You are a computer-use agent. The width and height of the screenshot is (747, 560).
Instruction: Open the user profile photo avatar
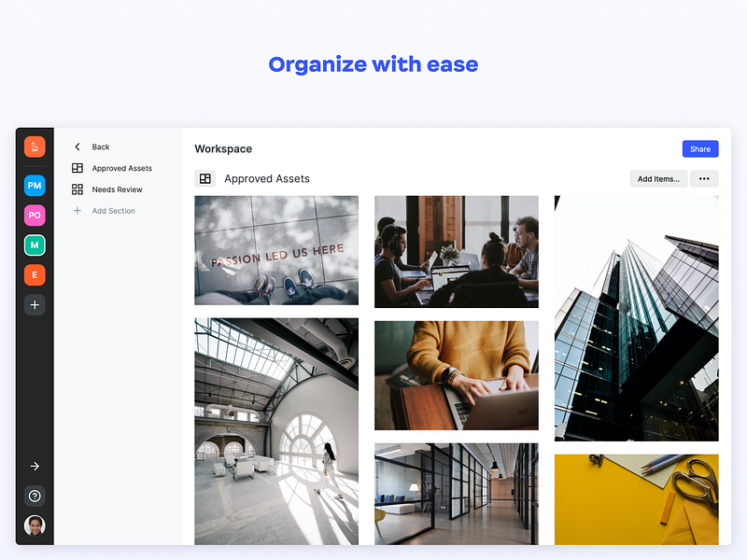click(35, 525)
